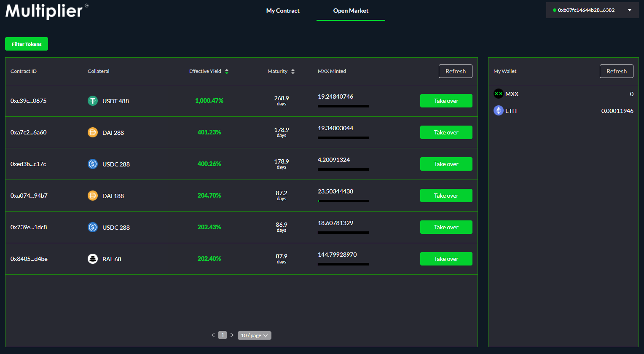Click the MXX wallet token icon
This screenshot has height=354, width=644.
click(x=499, y=94)
